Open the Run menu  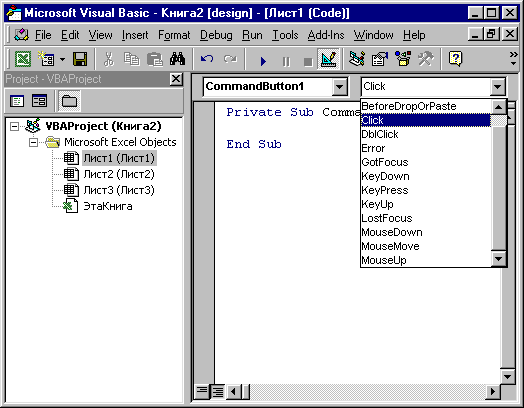pyautogui.click(x=252, y=35)
